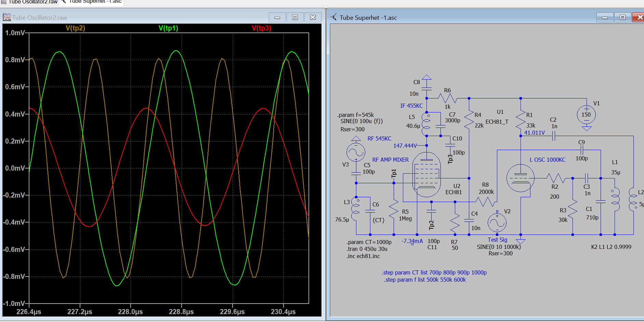Click the RF AMP MIXER label
Image resolution: width=644 pixels, height=322 pixels.
391,160
